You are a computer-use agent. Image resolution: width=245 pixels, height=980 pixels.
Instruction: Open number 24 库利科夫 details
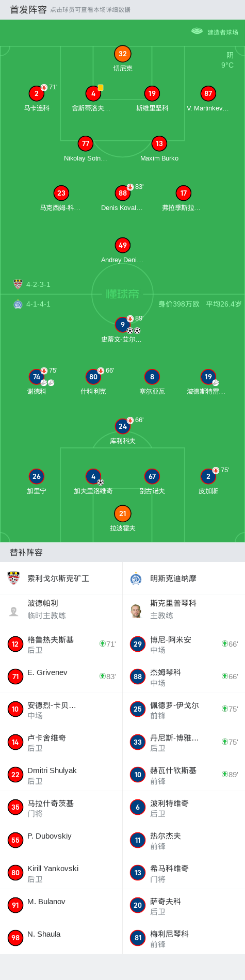[x=123, y=426]
